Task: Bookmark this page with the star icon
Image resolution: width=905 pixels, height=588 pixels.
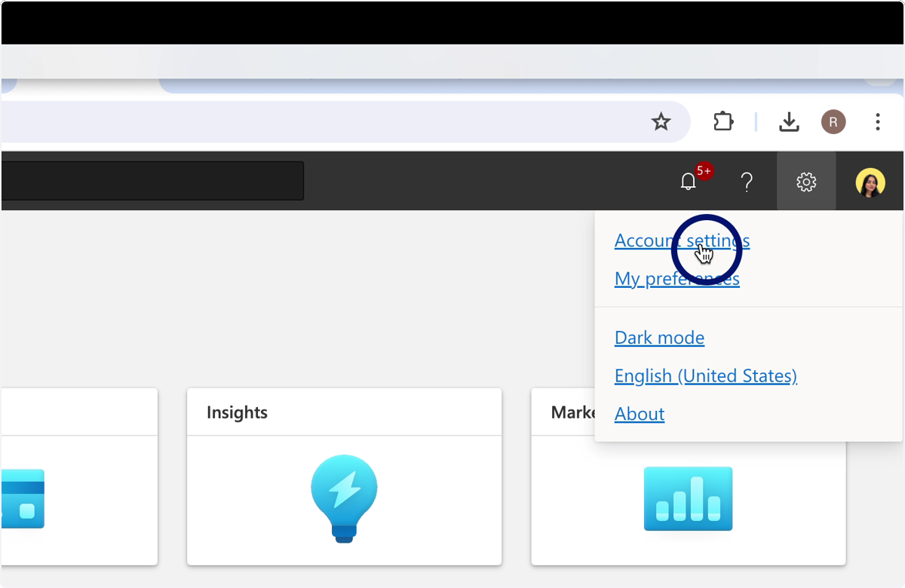Action: [661, 121]
